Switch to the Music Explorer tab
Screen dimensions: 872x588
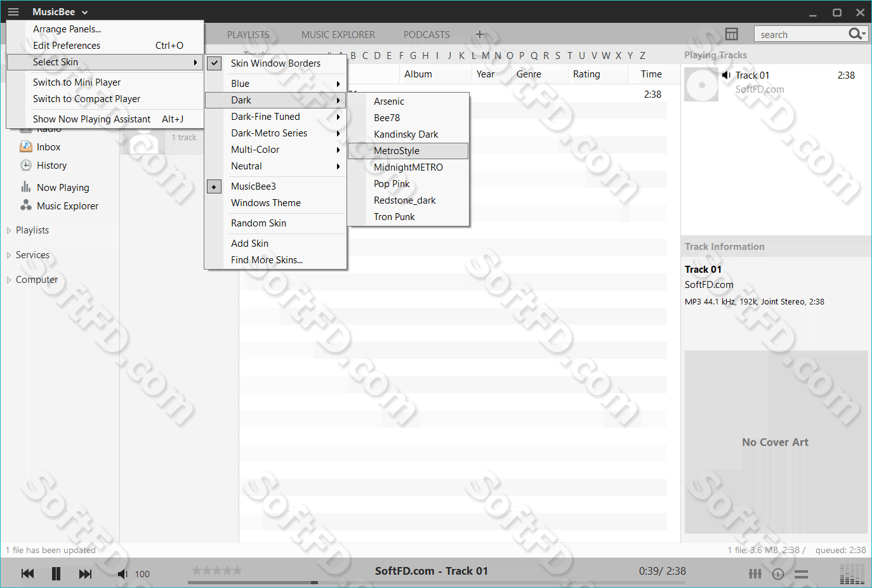tap(338, 35)
